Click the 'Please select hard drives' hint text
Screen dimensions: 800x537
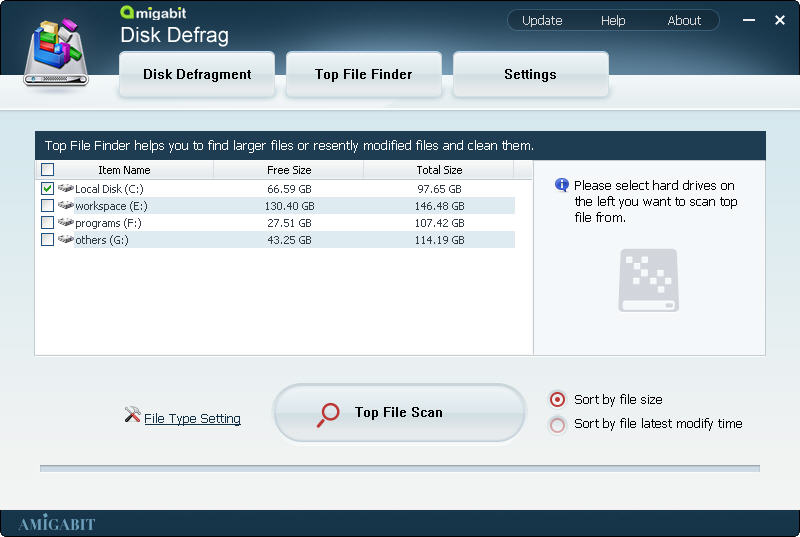click(x=656, y=201)
